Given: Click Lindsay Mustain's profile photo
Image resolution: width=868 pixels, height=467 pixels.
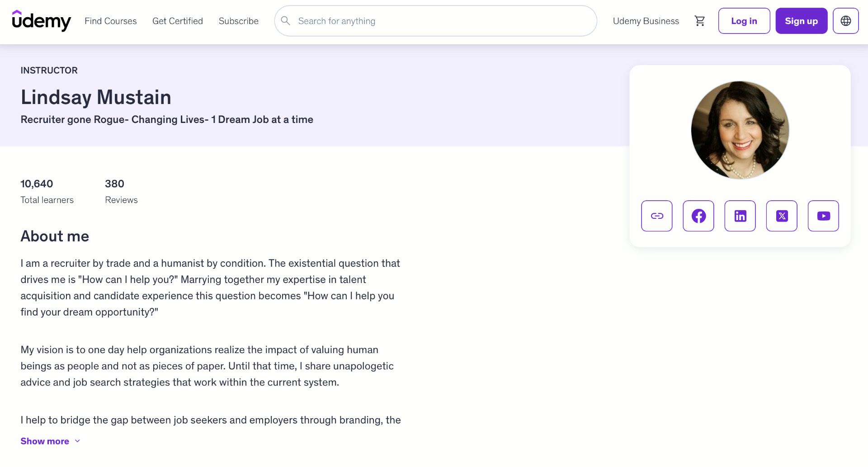Looking at the screenshot, I should 740,130.
